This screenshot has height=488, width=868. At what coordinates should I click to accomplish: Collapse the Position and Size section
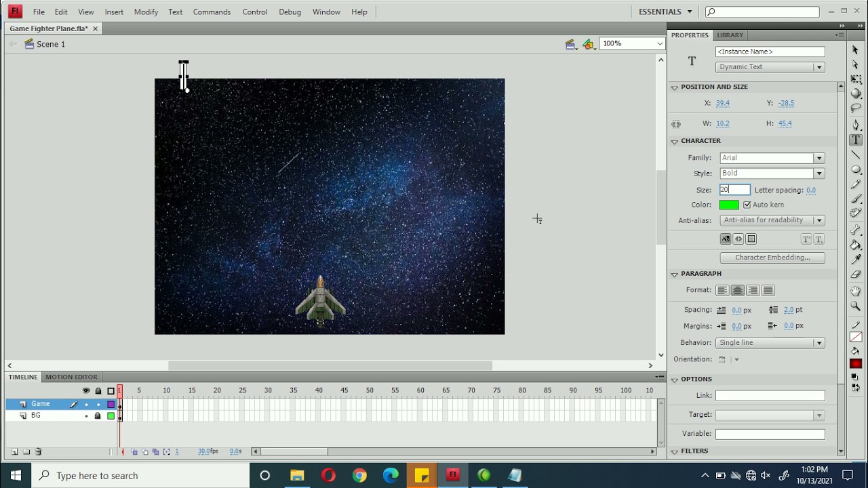coord(674,87)
